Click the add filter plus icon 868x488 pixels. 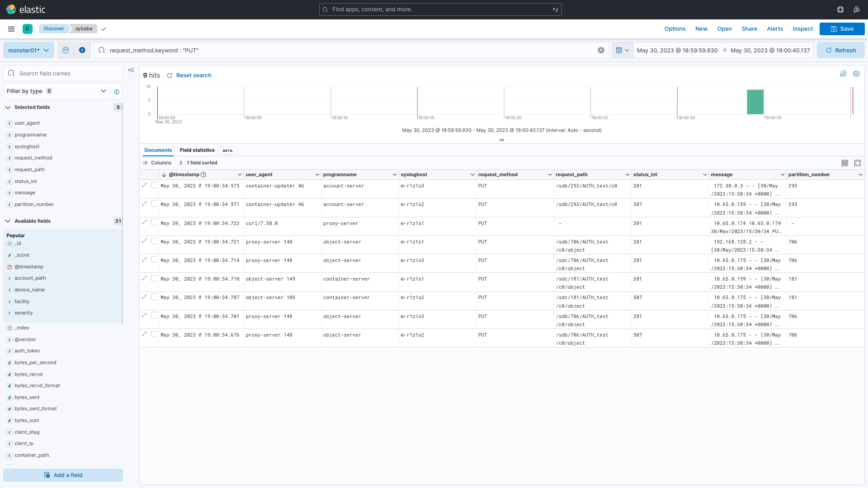(x=82, y=50)
